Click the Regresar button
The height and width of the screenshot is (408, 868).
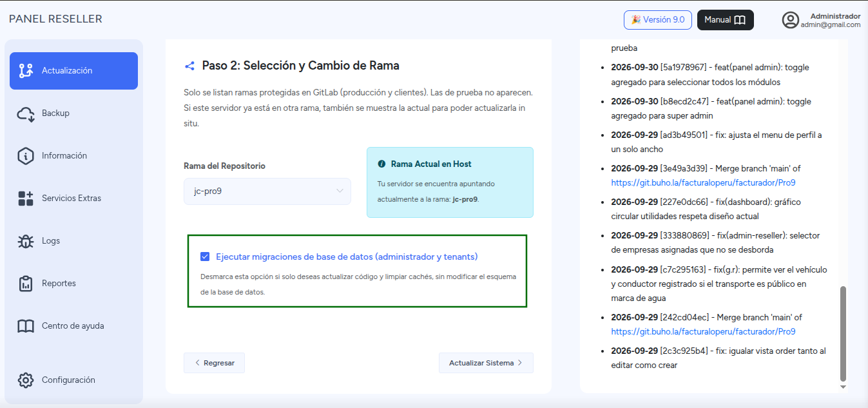click(214, 363)
